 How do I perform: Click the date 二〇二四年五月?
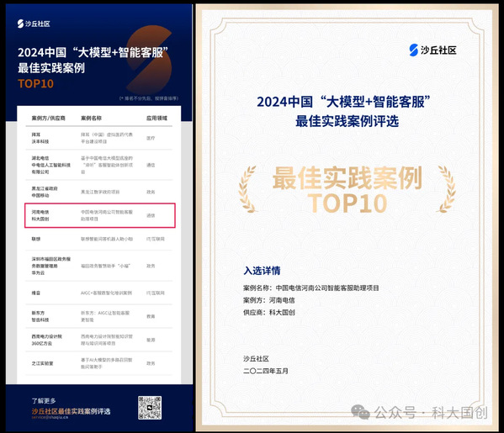click(x=266, y=371)
